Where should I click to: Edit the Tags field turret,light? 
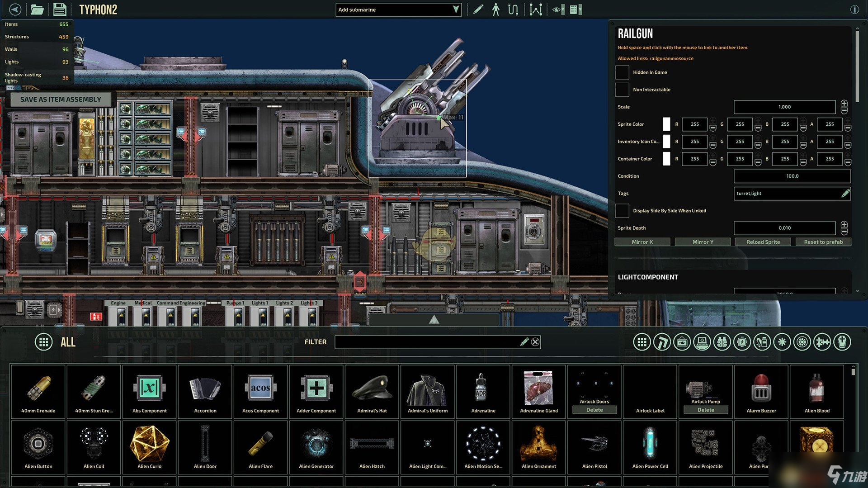point(792,194)
